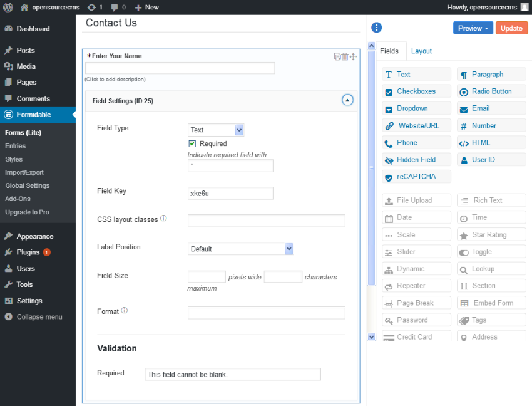Collapse the Field Settings panel
The height and width of the screenshot is (406, 532).
[x=347, y=100]
